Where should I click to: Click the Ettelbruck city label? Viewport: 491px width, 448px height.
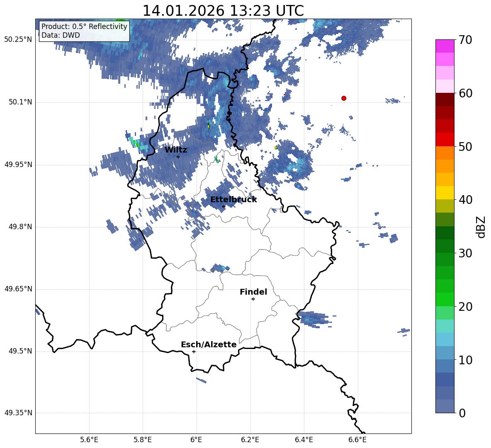pos(233,200)
